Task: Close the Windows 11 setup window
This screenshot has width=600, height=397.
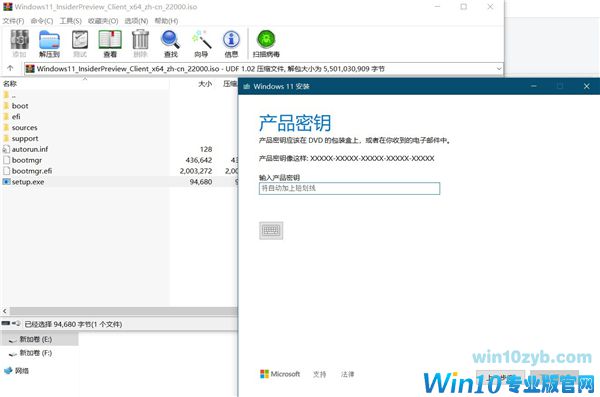Action: tap(586, 86)
